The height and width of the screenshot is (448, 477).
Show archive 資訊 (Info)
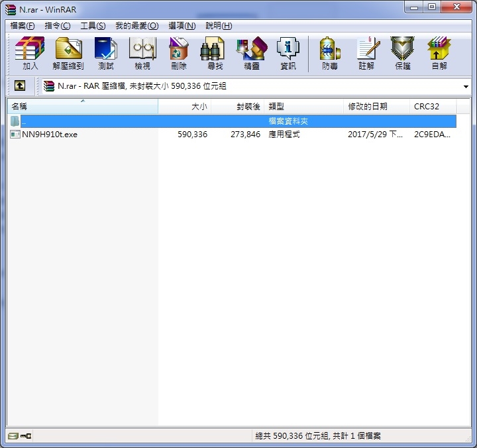coord(288,53)
